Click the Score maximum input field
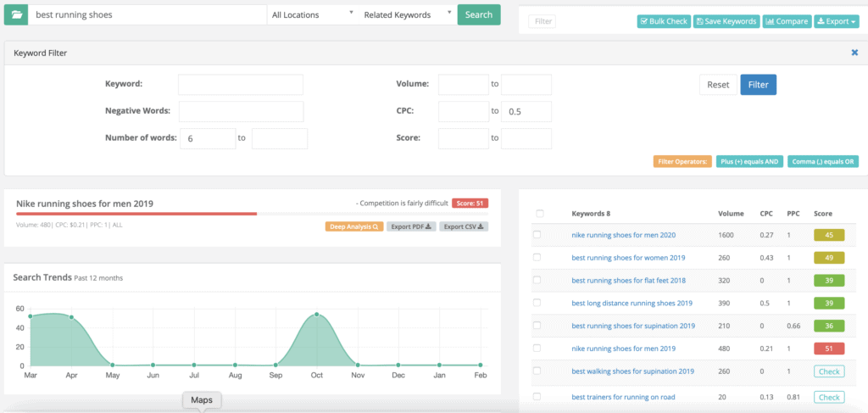Screen dimensions: 868x413 pyautogui.click(x=526, y=138)
